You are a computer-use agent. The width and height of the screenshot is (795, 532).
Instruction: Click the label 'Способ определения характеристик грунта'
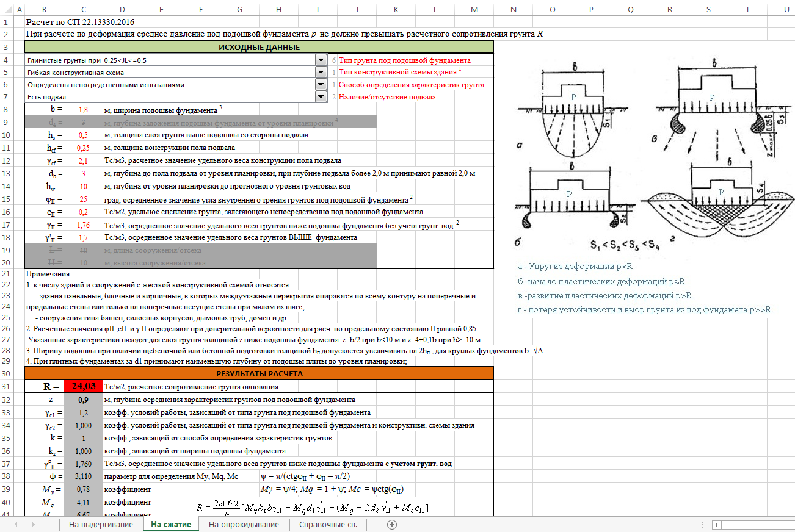click(x=411, y=85)
